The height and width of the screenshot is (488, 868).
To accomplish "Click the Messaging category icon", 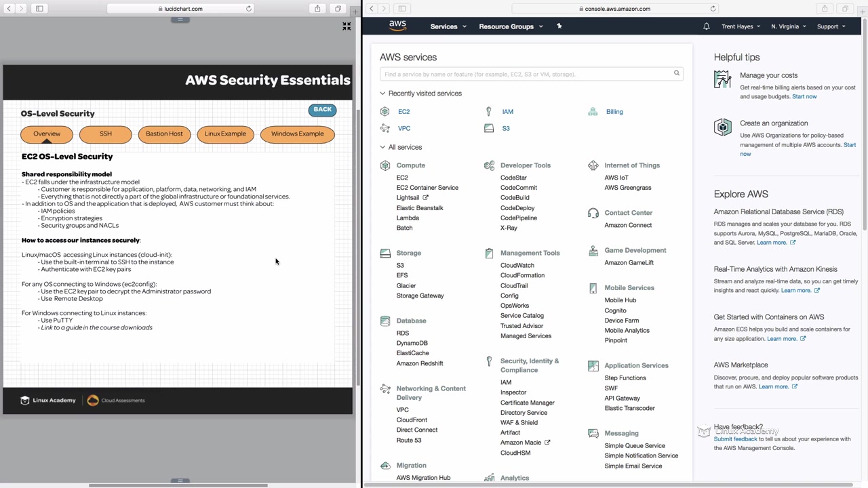I will [593, 433].
